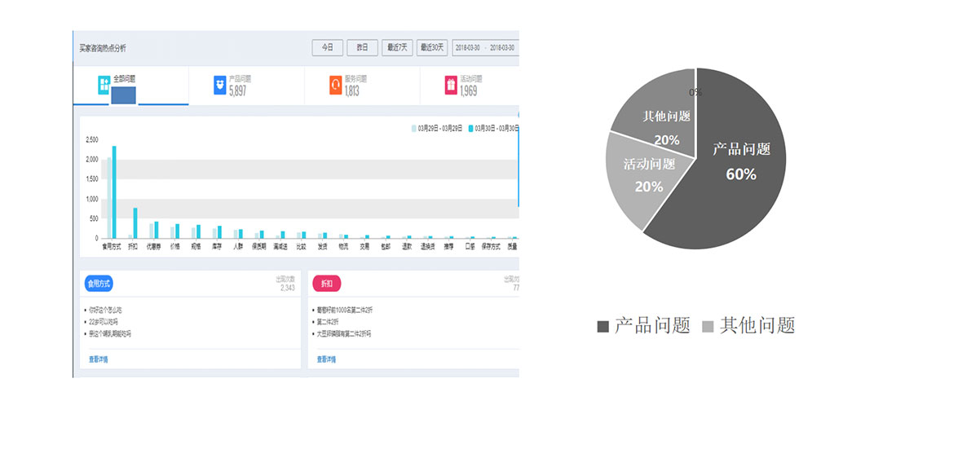Click the 退换货 axis label

pos(428,245)
